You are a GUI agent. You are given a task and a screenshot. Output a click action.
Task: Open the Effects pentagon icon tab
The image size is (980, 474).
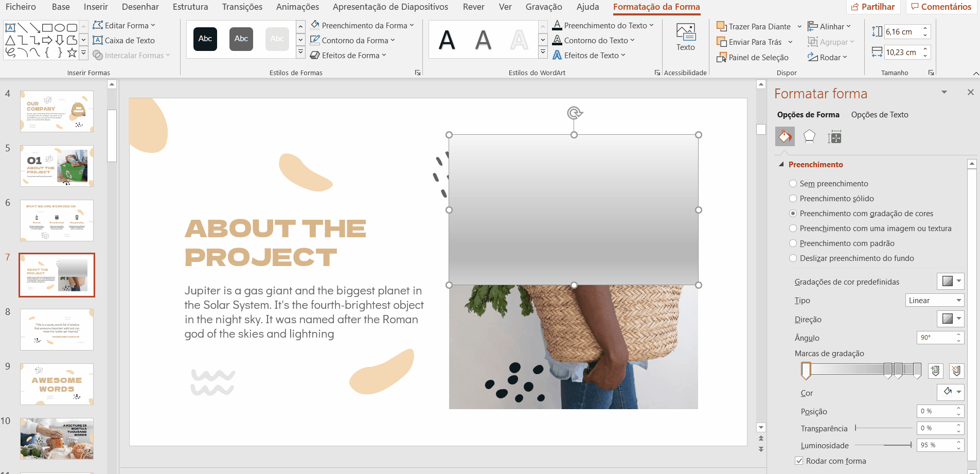809,137
